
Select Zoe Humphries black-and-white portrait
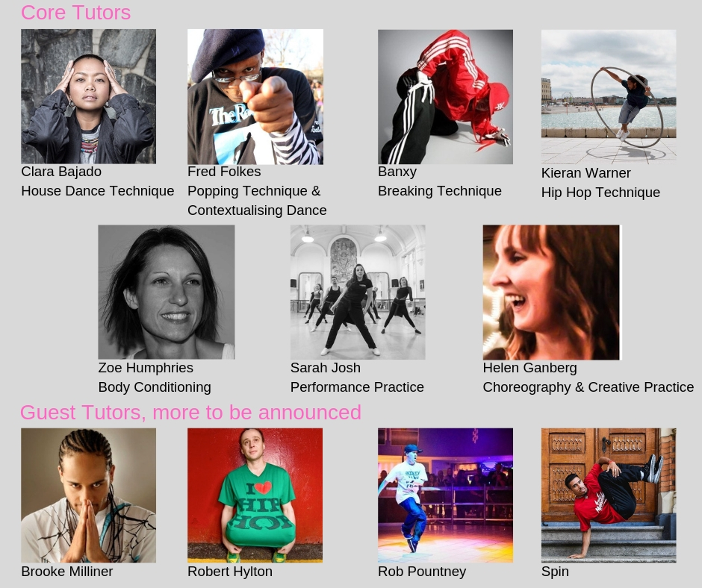coord(167,292)
